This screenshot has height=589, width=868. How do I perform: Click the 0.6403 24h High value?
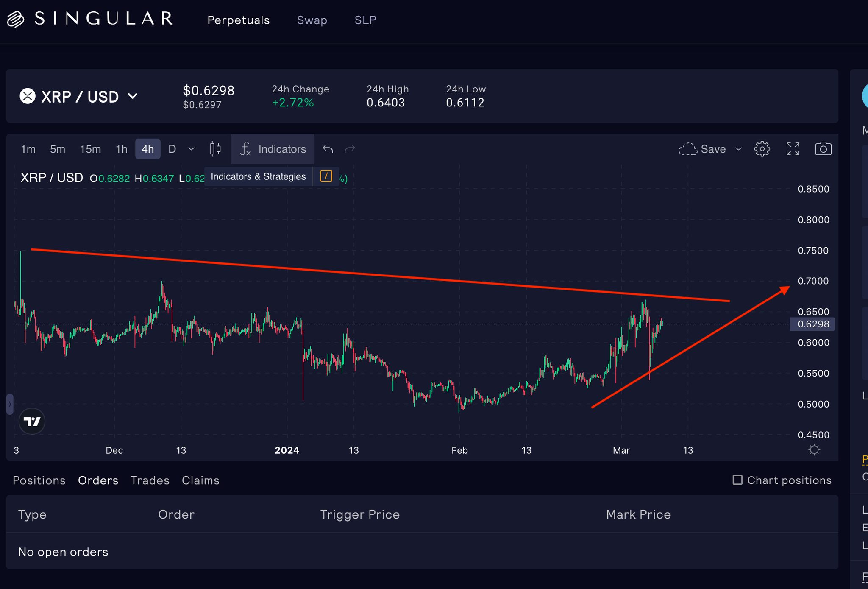coord(386,103)
